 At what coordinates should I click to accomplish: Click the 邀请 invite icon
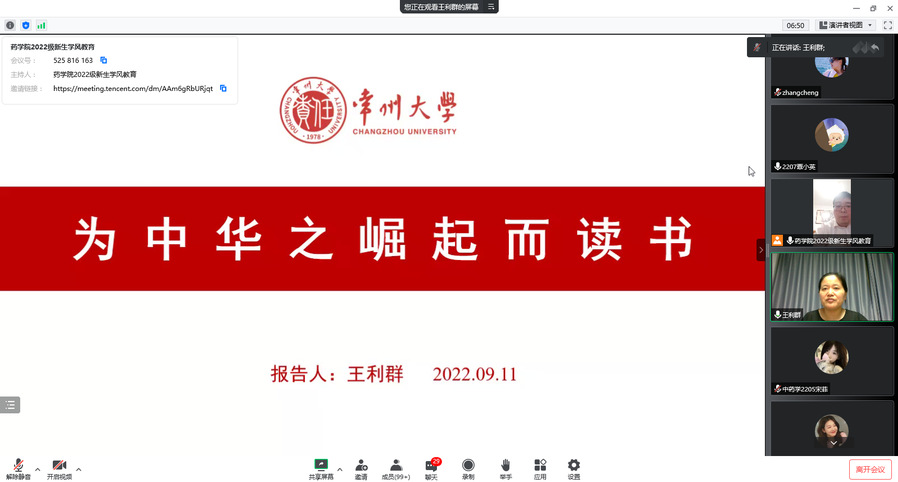pyautogui.click(x=361, y=467)
